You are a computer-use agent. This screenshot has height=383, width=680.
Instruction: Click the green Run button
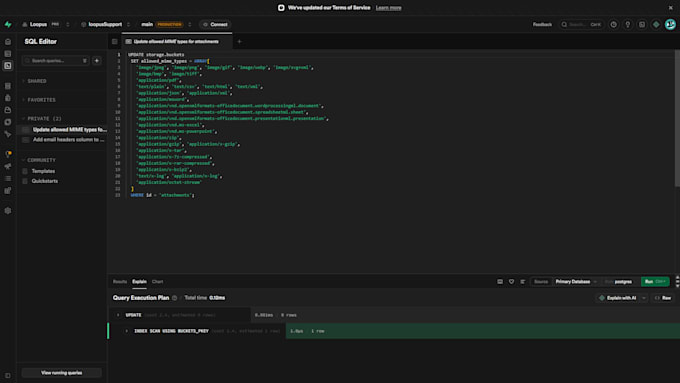pos(655,282)
